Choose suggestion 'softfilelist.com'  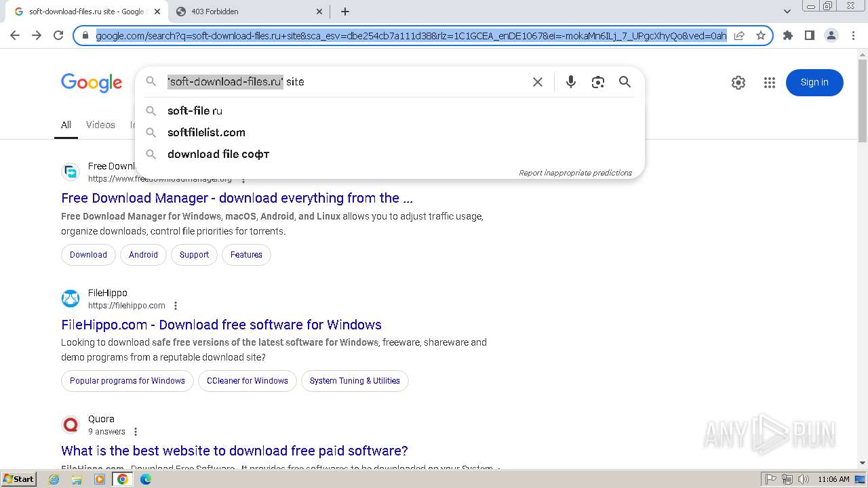390,132
